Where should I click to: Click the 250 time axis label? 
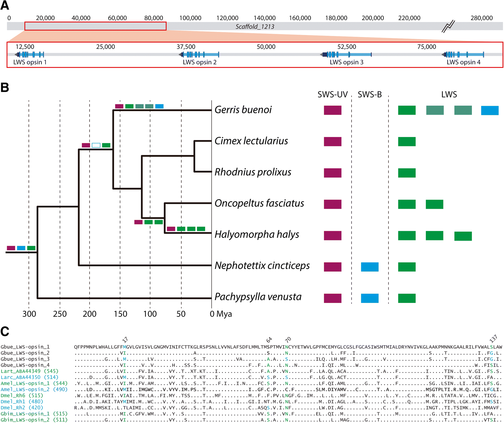click(60, 314)
